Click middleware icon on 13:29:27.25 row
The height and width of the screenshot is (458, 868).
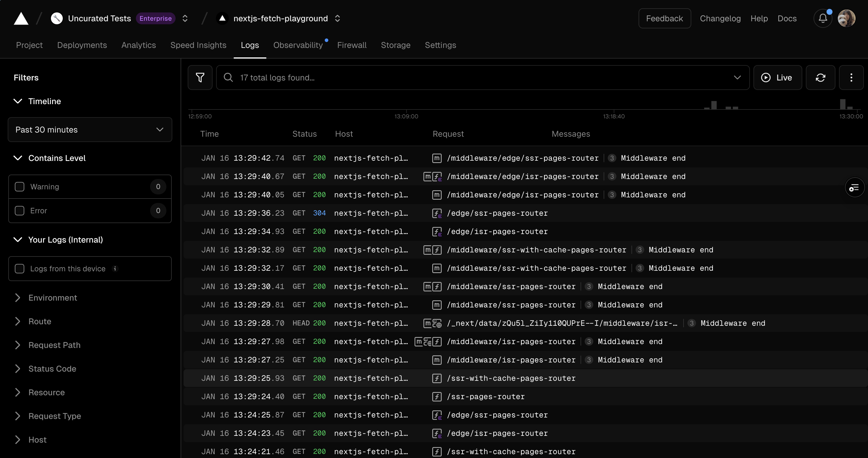(437, 360)
